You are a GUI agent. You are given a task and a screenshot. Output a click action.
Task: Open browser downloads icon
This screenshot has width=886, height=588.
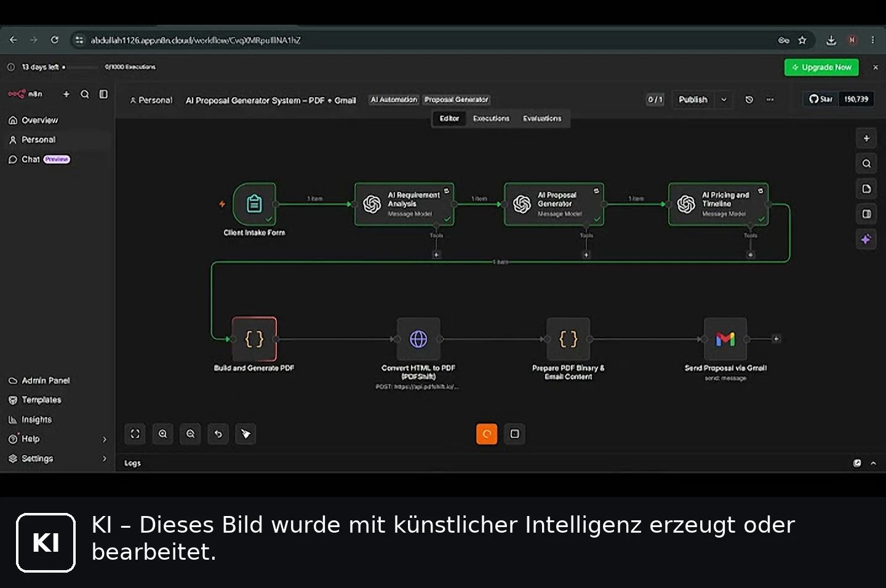[x=831, y=40]
